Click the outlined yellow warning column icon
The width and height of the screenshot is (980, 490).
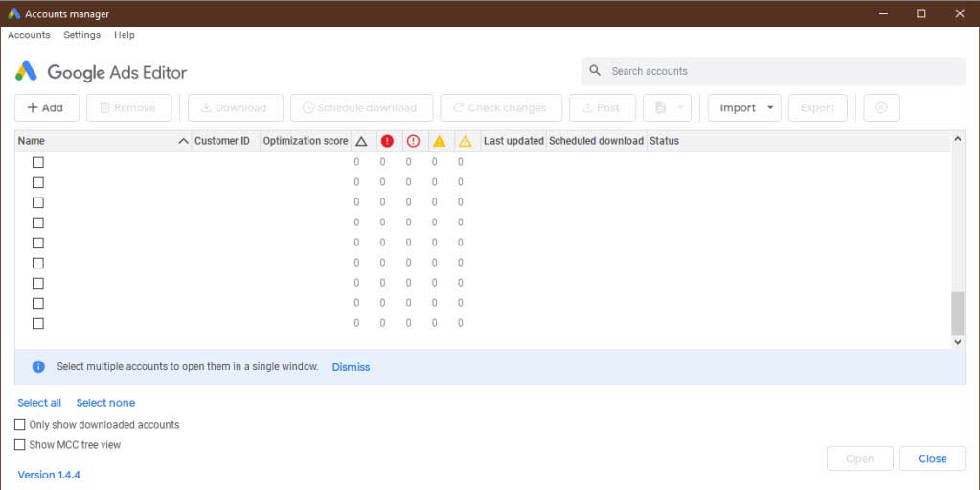tap(465, 141)
